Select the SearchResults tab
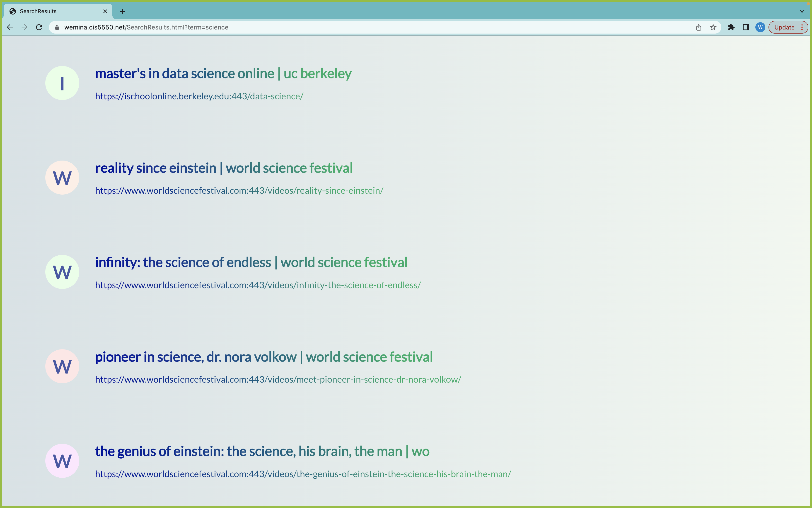This screenshot has width=812, height=508. click(58, 11)
